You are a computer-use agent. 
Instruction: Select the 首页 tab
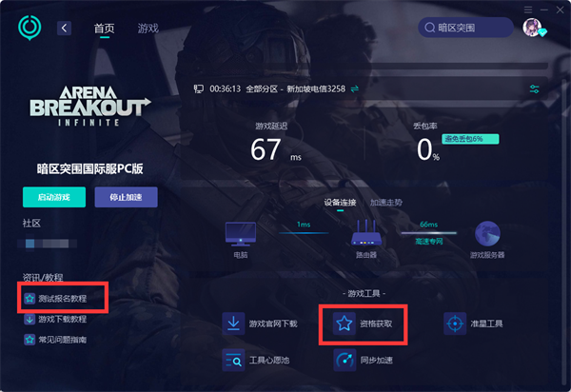point(104,28)
